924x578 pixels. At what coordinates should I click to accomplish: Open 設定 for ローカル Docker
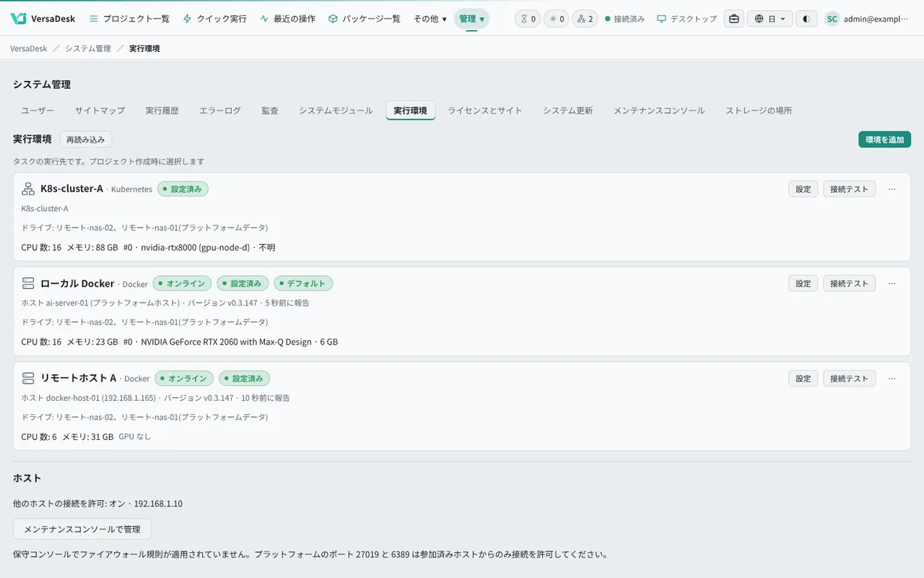coord(803,283)
